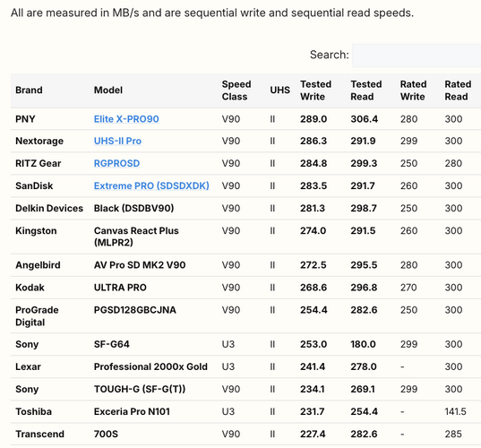The image size is (481, 448).
Task: Select the Nextorage brand cell
Action: pos(39,141)
